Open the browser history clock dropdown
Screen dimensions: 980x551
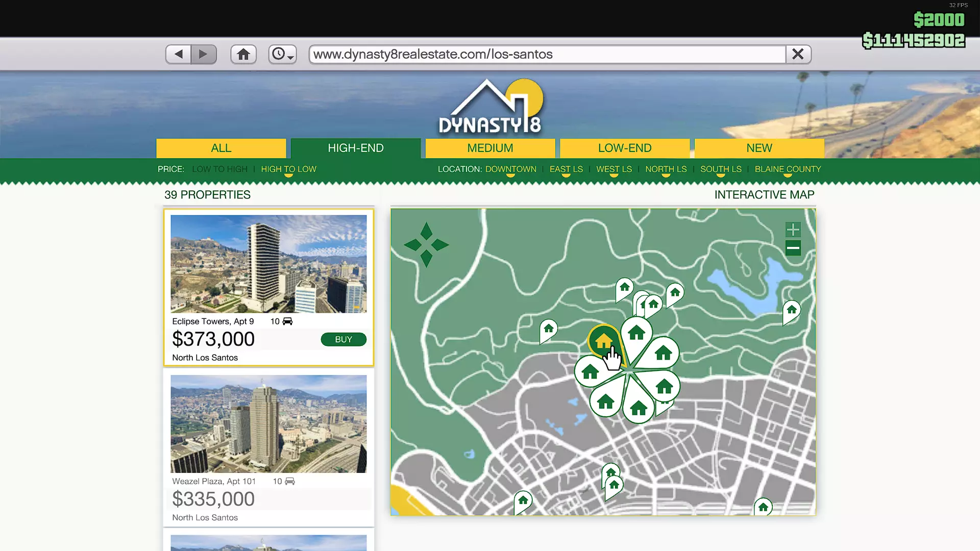pos(282,54)
